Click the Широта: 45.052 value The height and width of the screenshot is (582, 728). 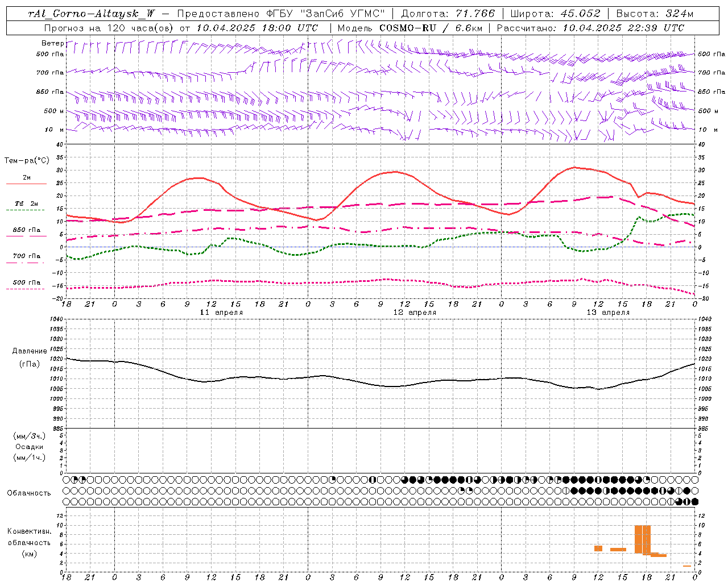click(x=555, y=14)
